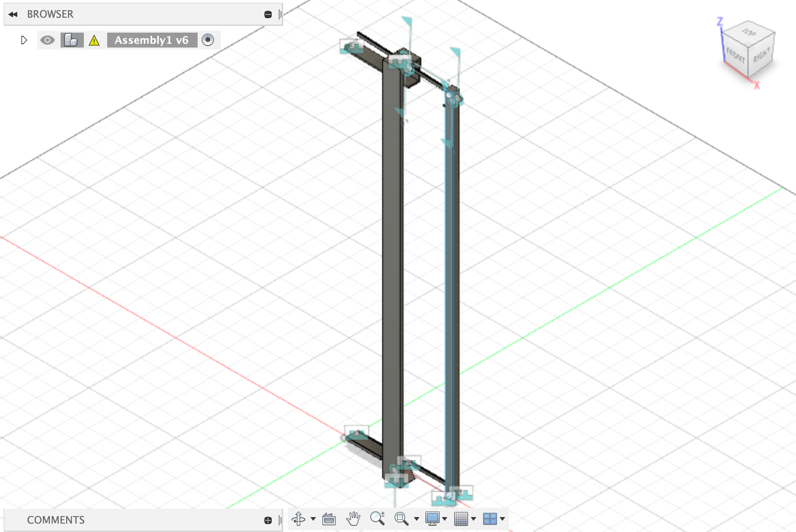Click the Assembly1 v6 component icon
Screen dimensions: 796x532
tap(72, 40)
